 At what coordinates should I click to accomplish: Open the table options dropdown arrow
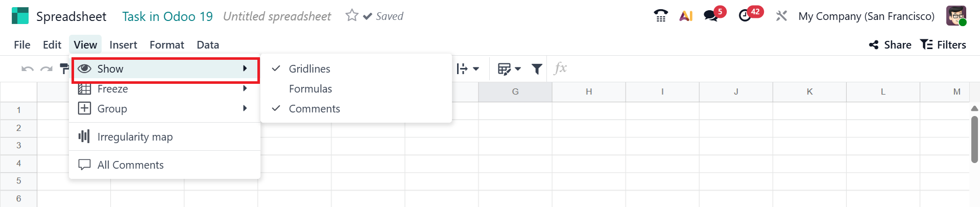point(518,69)
